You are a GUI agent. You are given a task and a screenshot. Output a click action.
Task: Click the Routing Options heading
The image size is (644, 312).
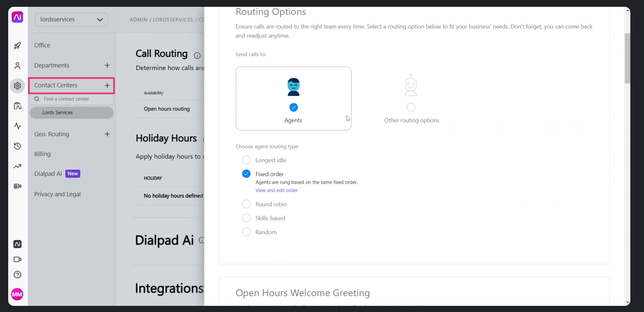coord(271,12)
